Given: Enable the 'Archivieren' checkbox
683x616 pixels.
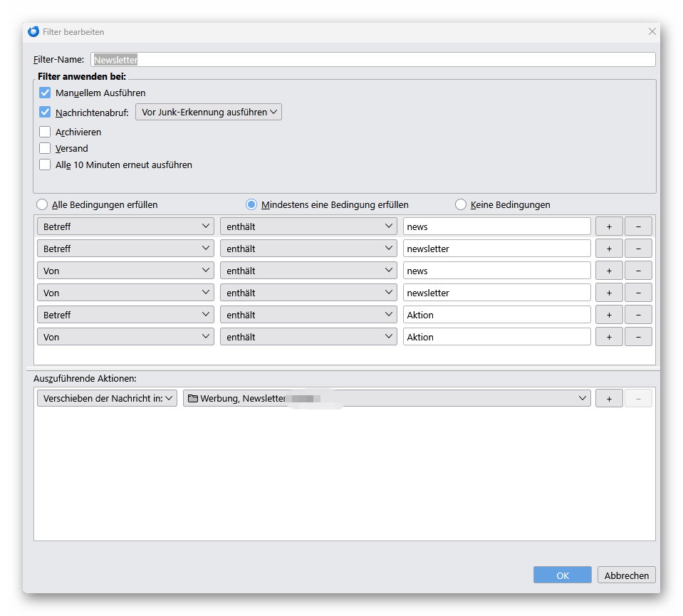Looking at the screenshot, I should [x=45, y=132].
